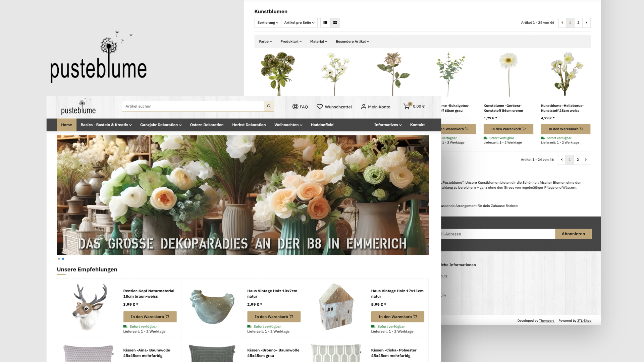Open stone hen product thumbnail
644x362 pixels.
(x=212, y=307)
